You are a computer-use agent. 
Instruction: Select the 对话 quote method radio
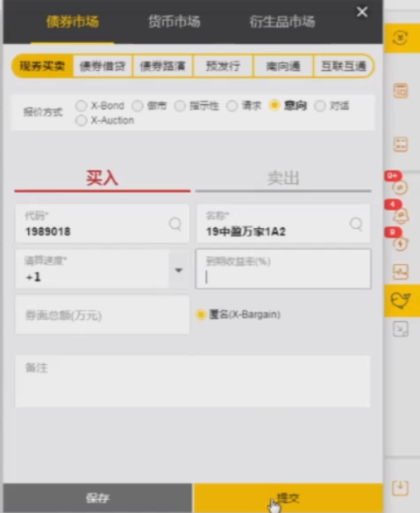(319, 106)
